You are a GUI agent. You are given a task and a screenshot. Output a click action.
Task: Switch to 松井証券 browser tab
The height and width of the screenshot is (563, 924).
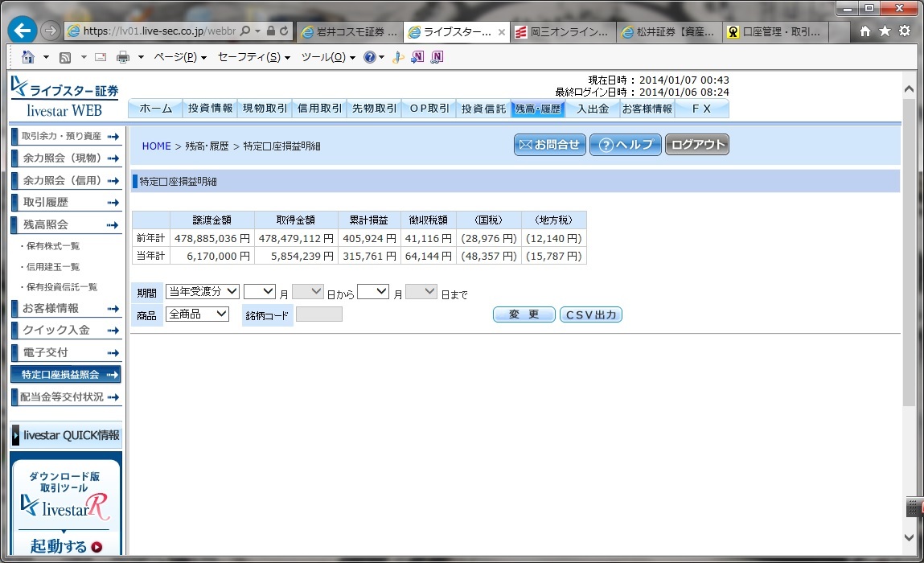click(669, 32)
